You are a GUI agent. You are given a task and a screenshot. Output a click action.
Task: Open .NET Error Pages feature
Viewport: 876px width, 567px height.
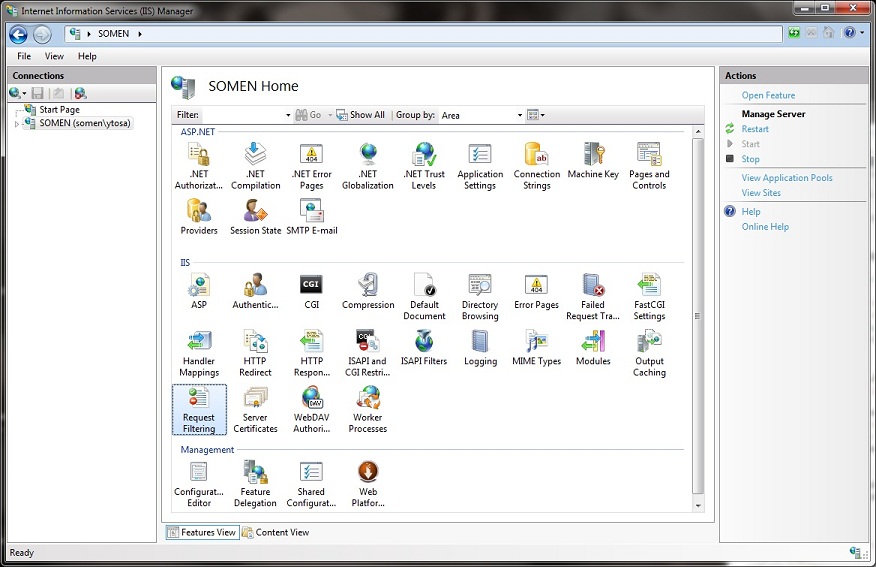pyautogui.click(x=312, y=166)
